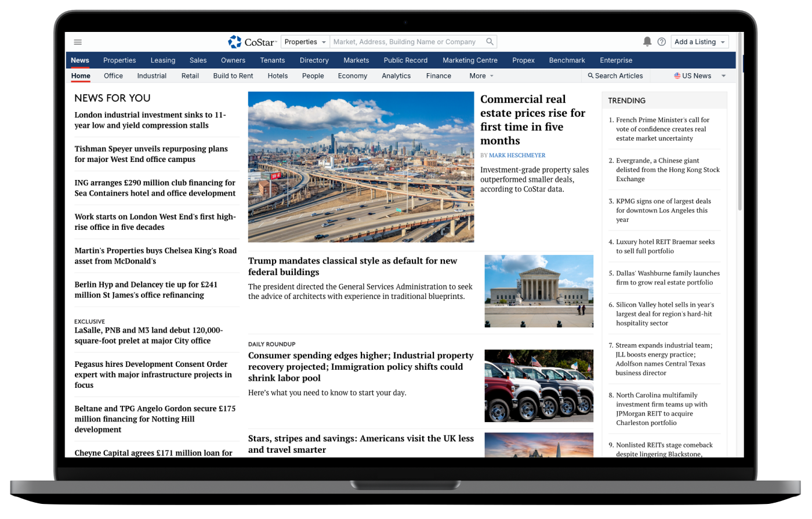Open the US News edition dropdown arrow
Screen dimensions: 812x519
pos(723,75)
